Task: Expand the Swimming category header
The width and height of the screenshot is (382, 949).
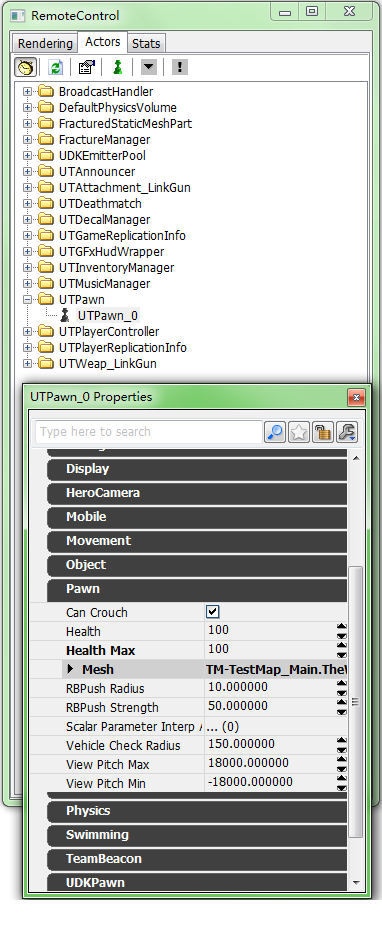Action: click(x=197, y=835)
